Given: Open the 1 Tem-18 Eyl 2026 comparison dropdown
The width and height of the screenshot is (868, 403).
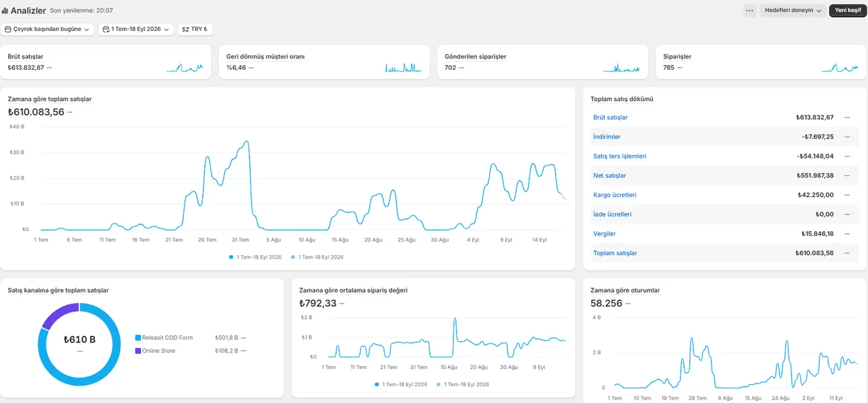Looking at the screenshot, I should coord(136,30).
